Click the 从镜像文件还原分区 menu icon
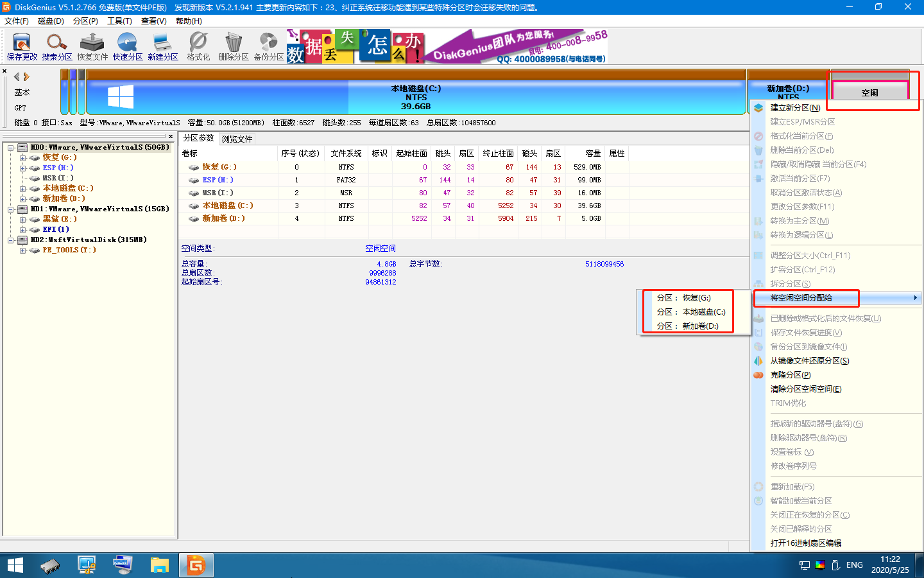This screenshot has width=924, height=578. pos(758,361)
